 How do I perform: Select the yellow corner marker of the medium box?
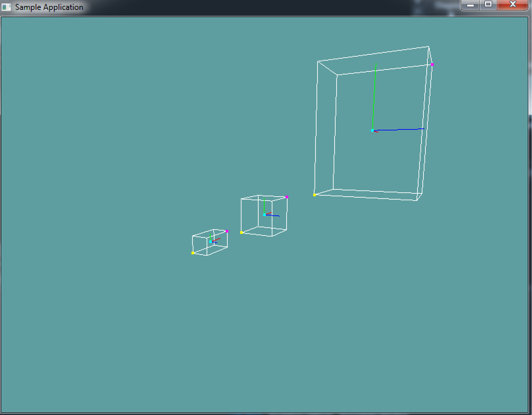(241, 233)
